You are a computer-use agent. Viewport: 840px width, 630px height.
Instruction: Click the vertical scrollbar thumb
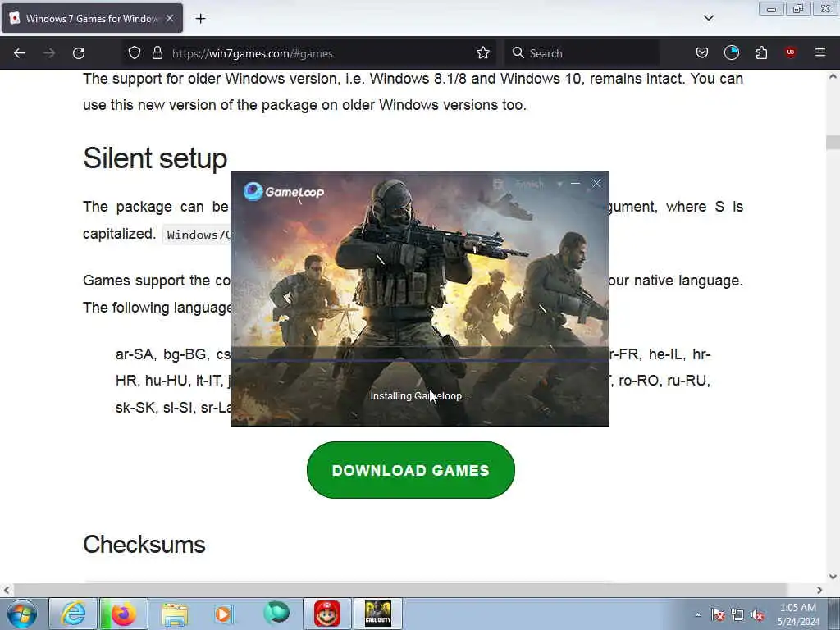tap(833, 143)
